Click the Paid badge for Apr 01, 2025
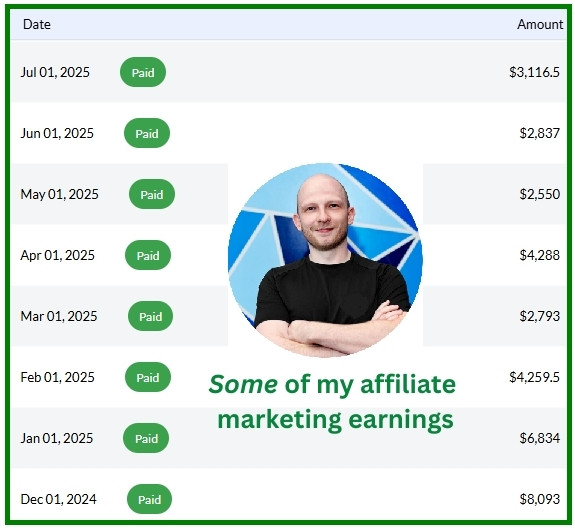Screen dimensions: 575x528 [148, 255]
